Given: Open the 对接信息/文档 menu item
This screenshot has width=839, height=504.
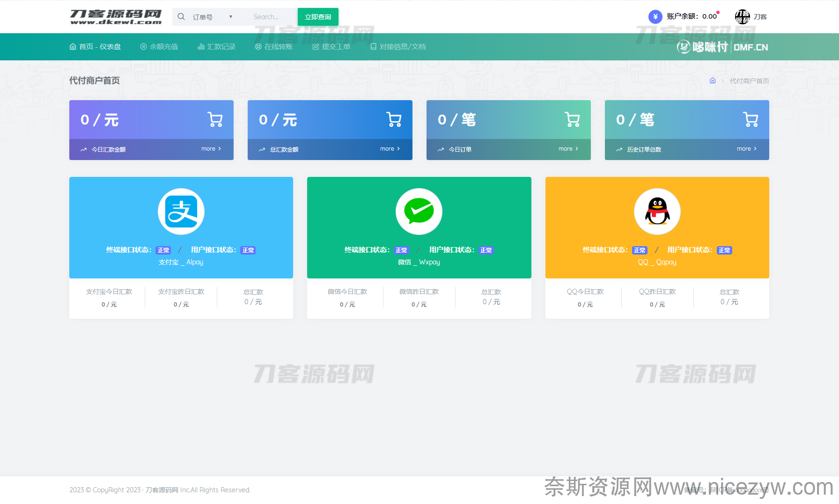Looking at the screenshot, I should pos(398,47).
